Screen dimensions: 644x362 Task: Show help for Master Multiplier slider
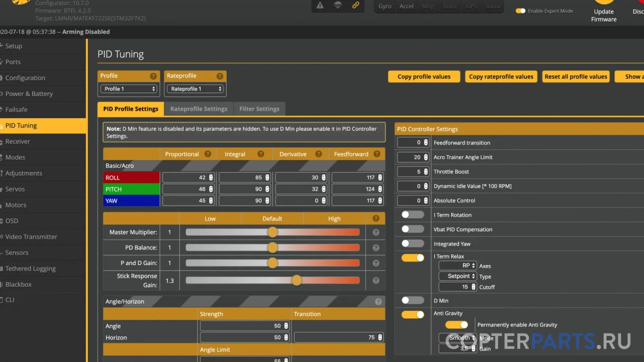pyautogui.click(x=376, y=232)
